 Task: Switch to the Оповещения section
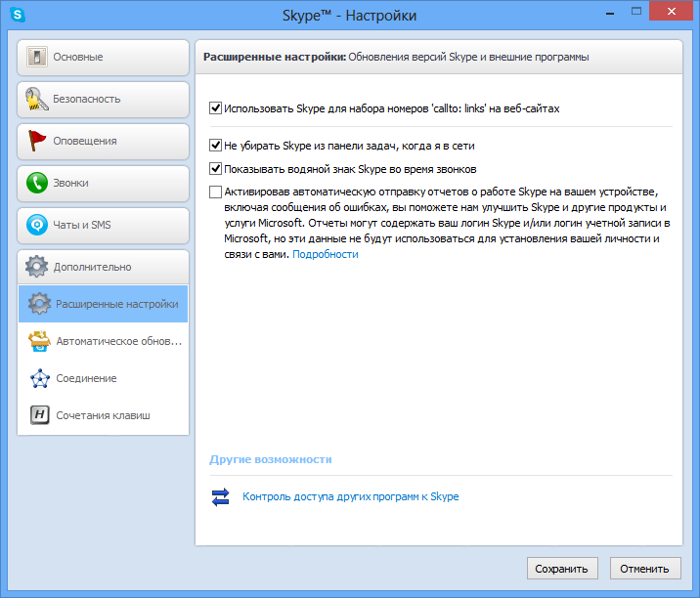103,141
